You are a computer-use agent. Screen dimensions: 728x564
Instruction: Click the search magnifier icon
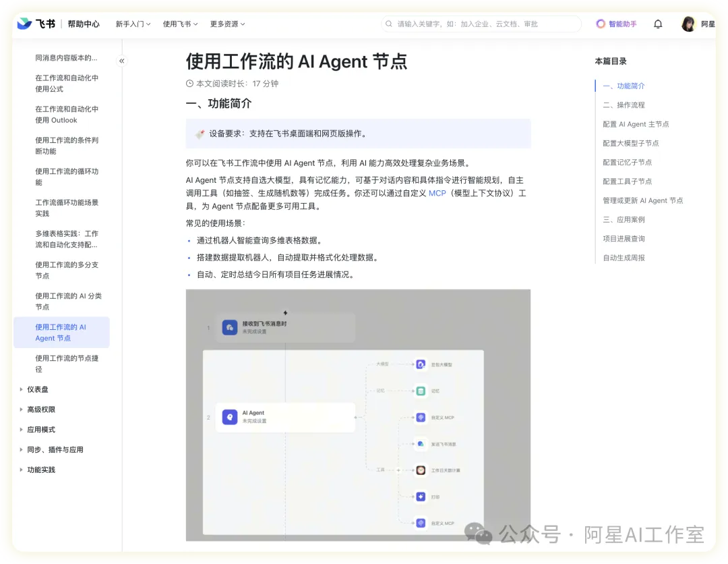point(389,24)
